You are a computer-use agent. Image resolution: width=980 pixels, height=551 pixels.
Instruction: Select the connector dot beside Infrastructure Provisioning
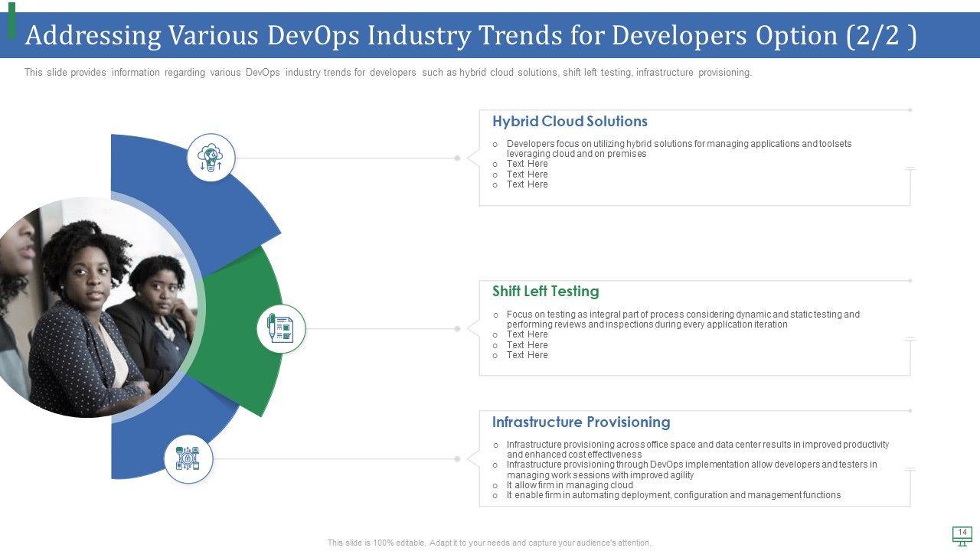tap(457, 459)
